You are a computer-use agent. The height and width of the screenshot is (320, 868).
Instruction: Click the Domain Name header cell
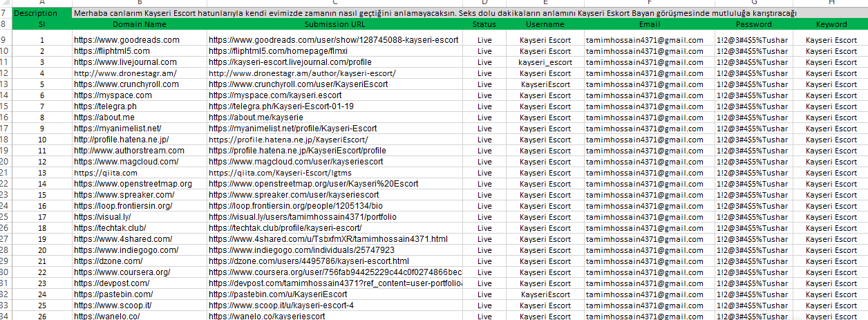(140, 24)
